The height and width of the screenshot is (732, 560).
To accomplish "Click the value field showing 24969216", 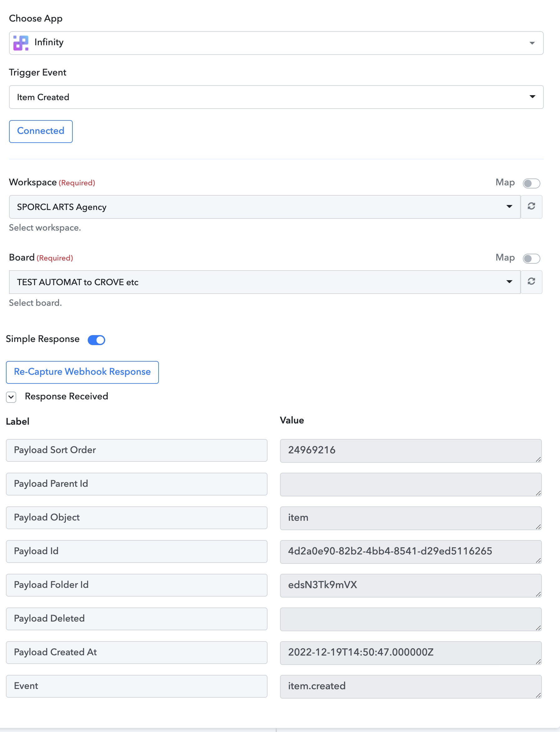I will pyautogui.click(x=411, y=451).
